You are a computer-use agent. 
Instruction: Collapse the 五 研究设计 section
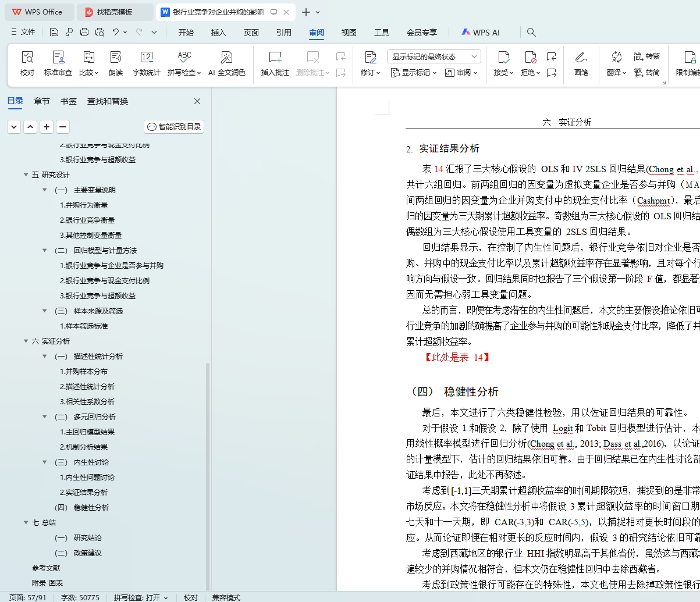26,174
